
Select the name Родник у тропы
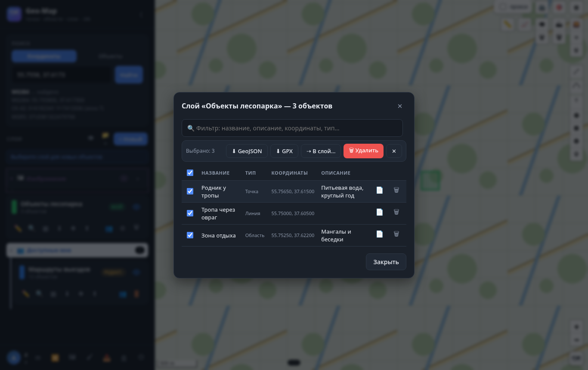point(214,191)
